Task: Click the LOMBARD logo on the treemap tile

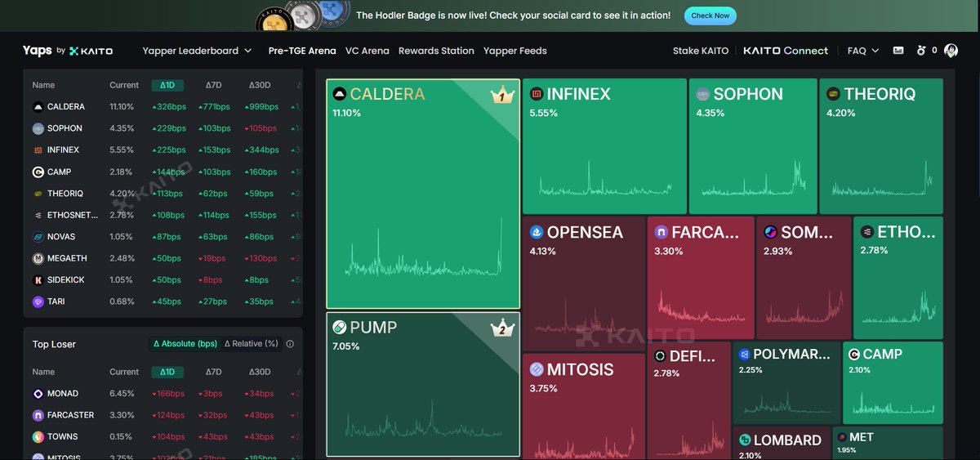Action: pos(744,440)
